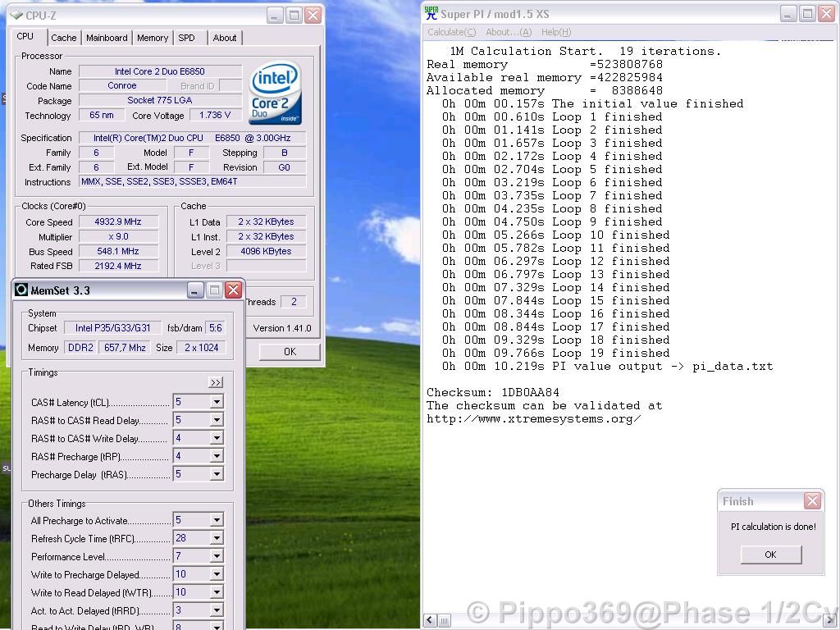Click the CPU-Z title bar icon
The image size is (840, 630).
16,15
